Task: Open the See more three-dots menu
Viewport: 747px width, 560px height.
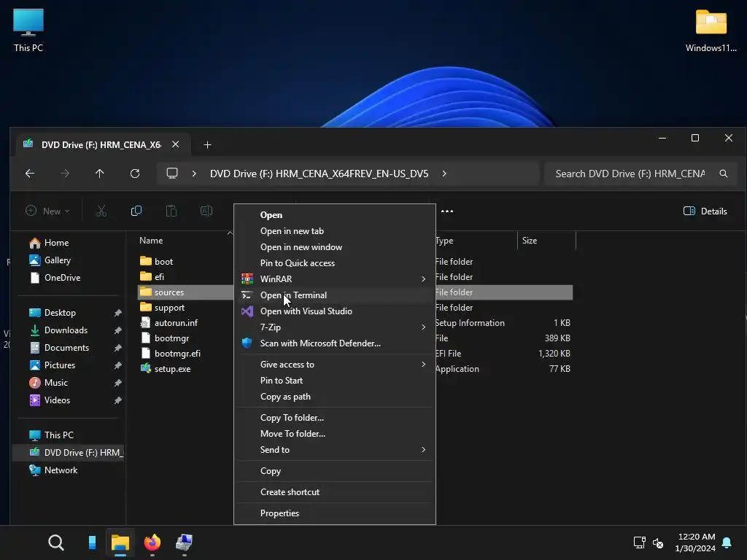Action: click(447, 211)
